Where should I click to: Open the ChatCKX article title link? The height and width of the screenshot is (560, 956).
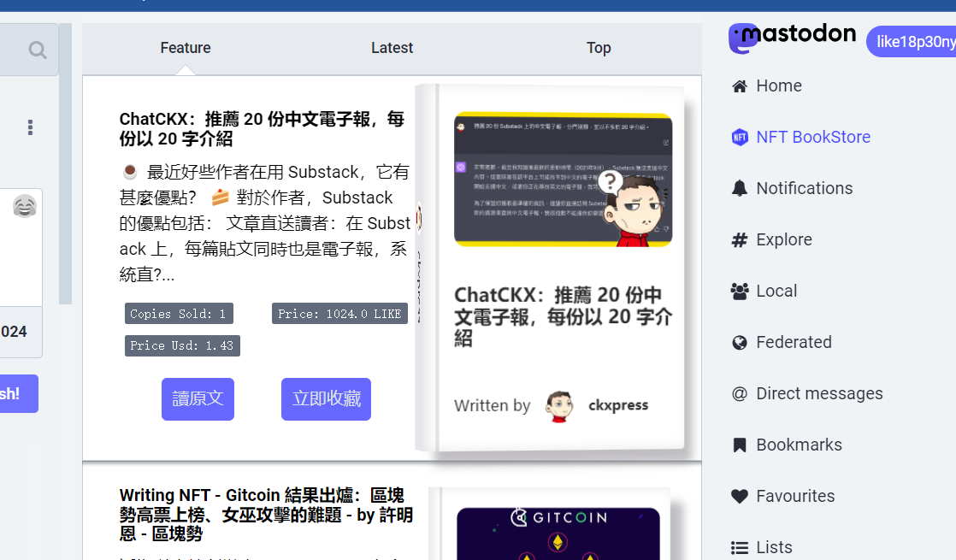(x=262, y=128)
